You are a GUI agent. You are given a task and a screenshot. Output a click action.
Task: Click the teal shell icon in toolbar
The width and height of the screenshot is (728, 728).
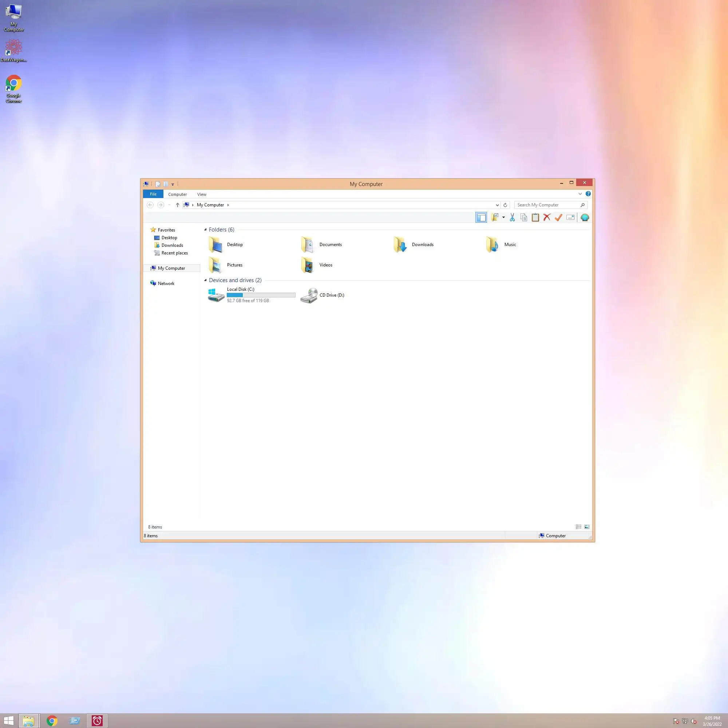(x=585, y=217)
